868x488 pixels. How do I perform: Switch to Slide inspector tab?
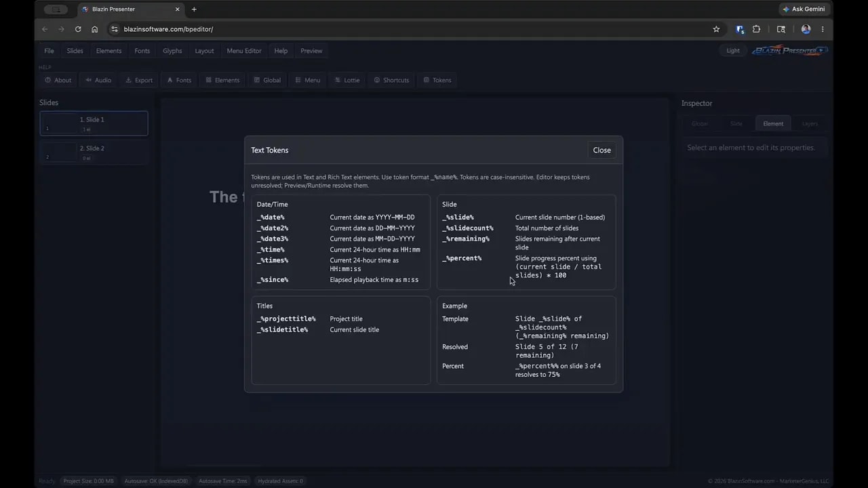click(x=736, y=124)
